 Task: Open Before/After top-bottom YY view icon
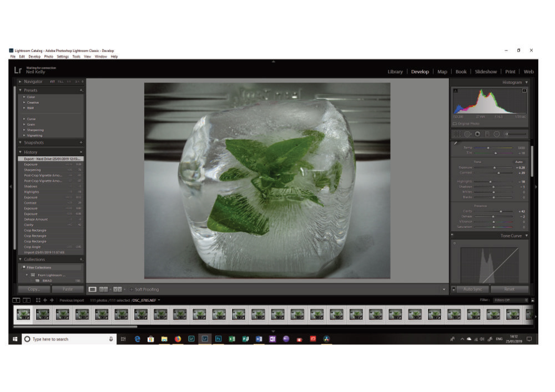point(117,289)
